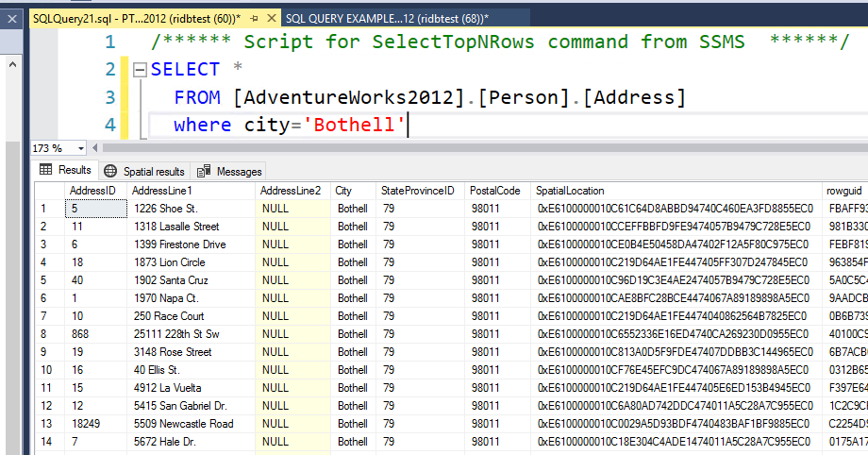Click the '250 Race Court' cell
This screenshot has height=455, width=868.
[191, 316]
